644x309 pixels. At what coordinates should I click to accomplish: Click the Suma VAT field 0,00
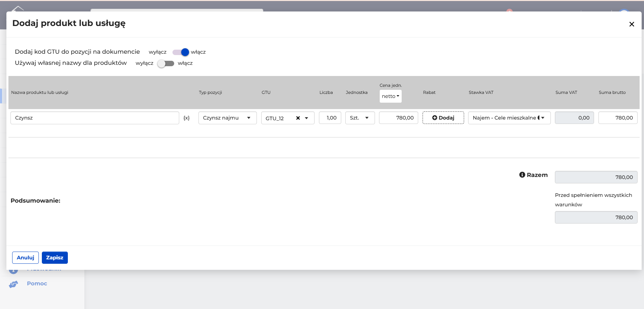point(574,118)
